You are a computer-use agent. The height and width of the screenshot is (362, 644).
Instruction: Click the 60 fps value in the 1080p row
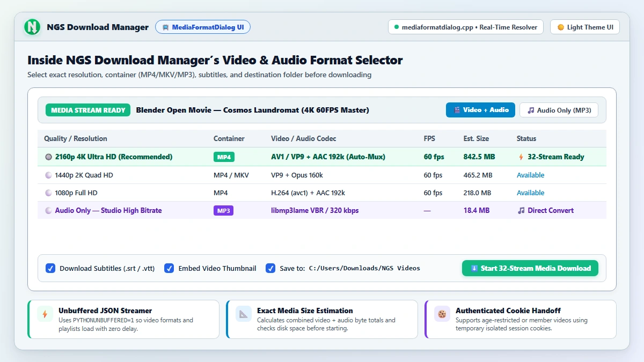[433, 193]
